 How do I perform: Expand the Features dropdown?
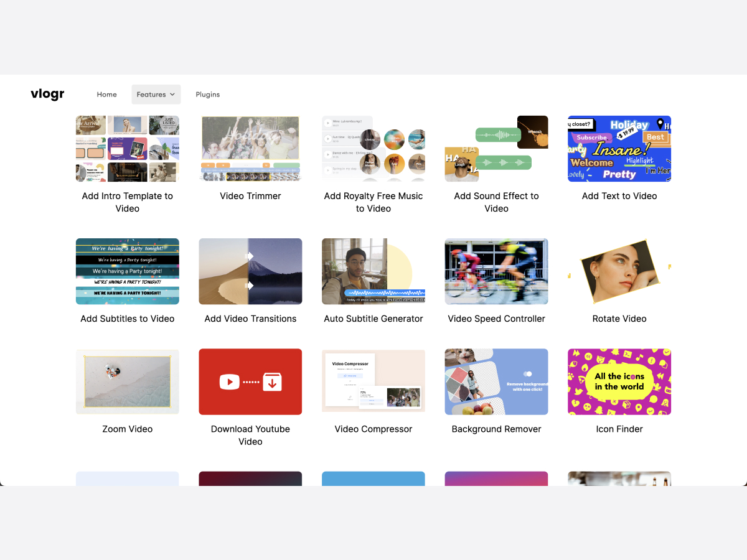click(x=156, y=95)
